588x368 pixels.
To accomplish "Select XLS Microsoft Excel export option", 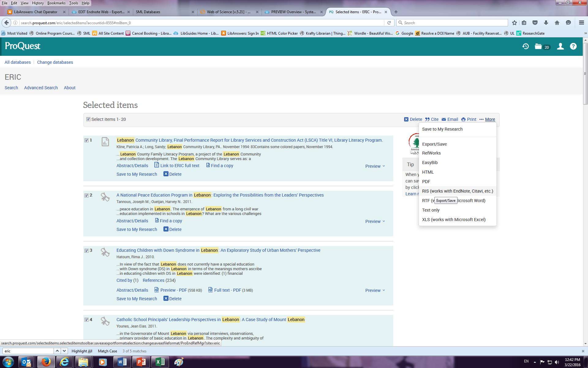I will (x=454, y=220).
